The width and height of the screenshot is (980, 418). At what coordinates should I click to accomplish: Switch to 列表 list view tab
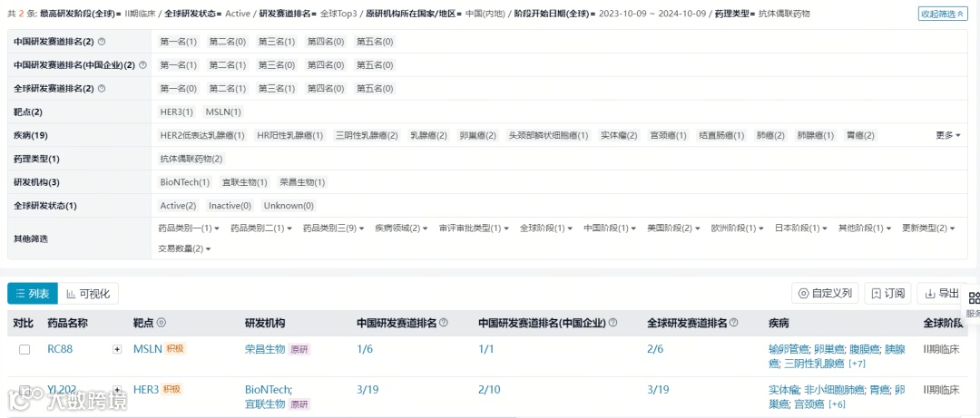[x=33, y=293]
